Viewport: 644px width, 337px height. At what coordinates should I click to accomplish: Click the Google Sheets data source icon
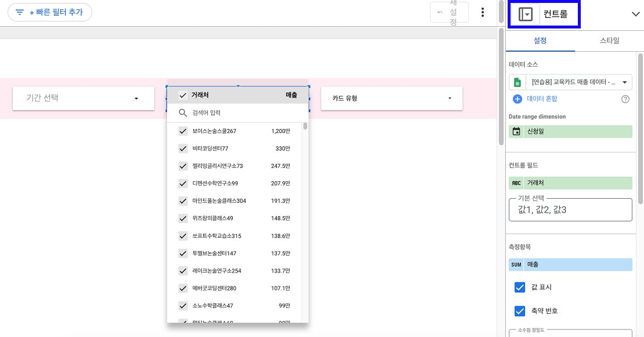pos(518,83)
